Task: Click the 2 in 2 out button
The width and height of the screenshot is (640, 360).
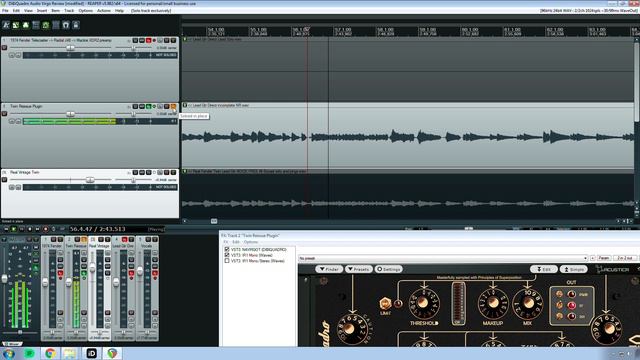Action: (625, 258)
